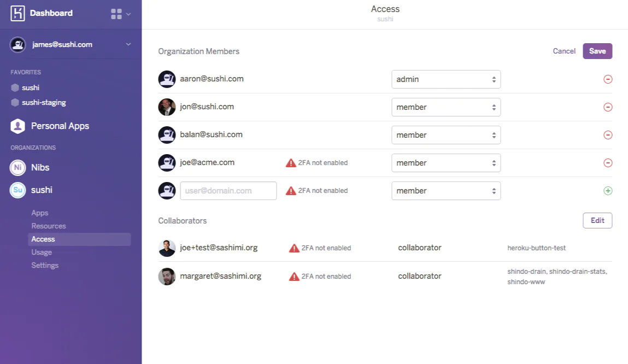Viewport: 628px width, 364px height.
Task: Open the sushi favorite app
Action: [x=31, y=87]
